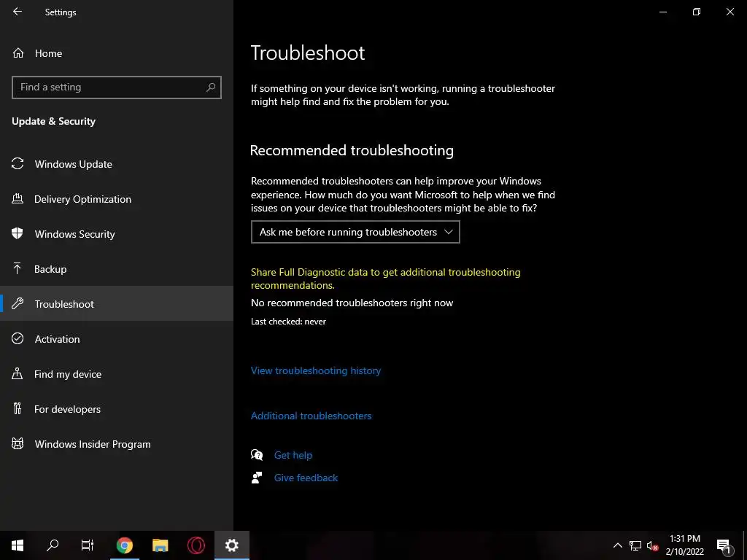Click the Settings gear in the taskbar
The height and width of the screenshot is (560, 747).
coord(232,545)
